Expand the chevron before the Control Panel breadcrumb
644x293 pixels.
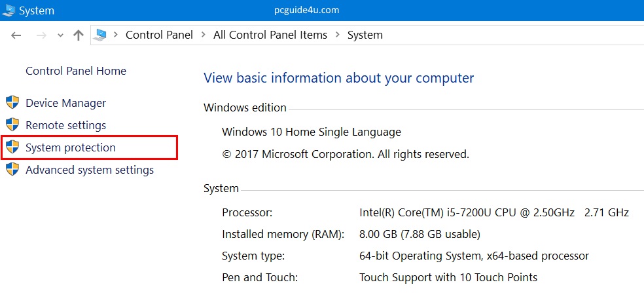point(116,35)
